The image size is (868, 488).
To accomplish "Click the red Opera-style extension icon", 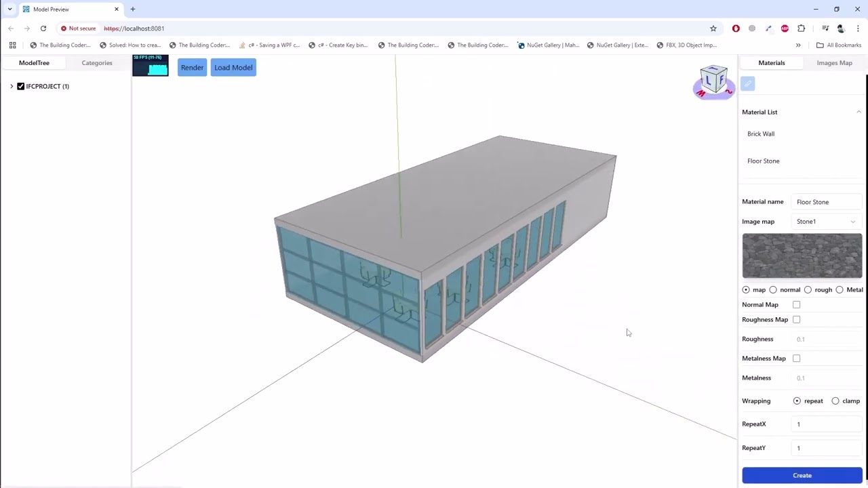I will pos(736,28).
